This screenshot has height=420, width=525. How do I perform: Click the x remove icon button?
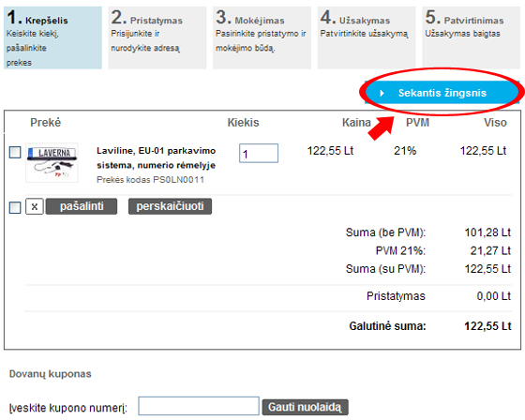pos(35,206)
